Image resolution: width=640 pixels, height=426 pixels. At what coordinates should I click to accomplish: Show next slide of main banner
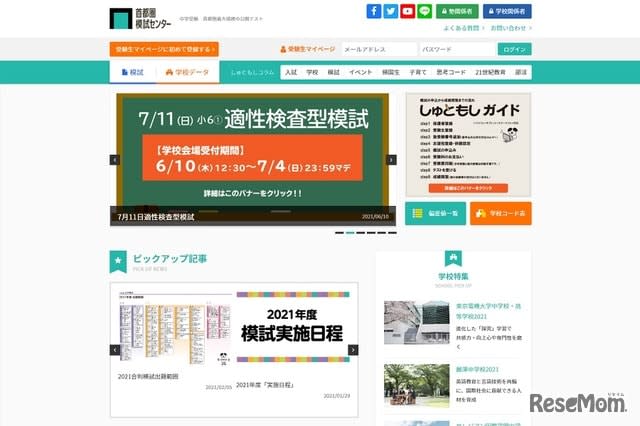(391, 160)
